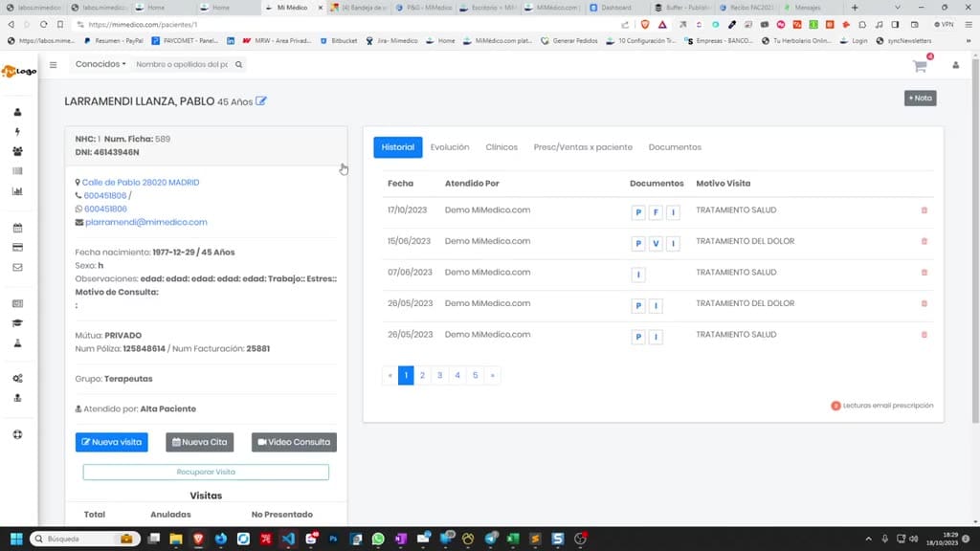Start a Video Consulta
Image resolution: width=980 pixels, height=551 pixels.
coord(294,442)
